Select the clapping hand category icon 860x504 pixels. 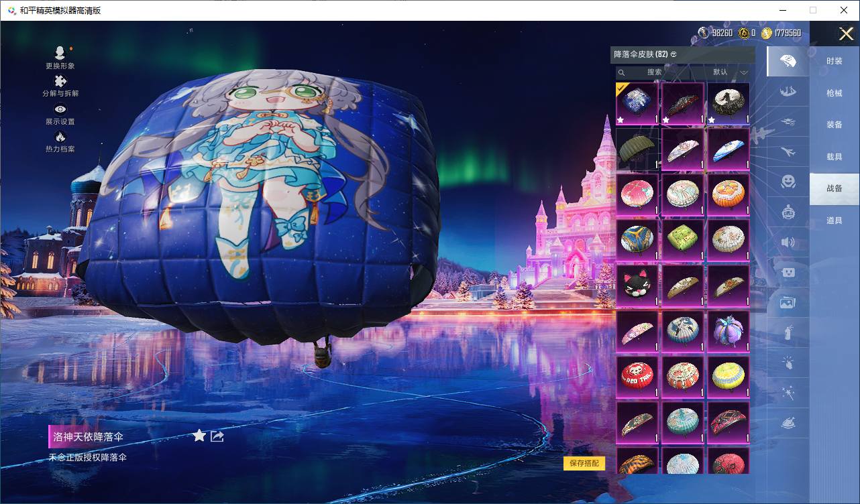[x=788, y=363]
